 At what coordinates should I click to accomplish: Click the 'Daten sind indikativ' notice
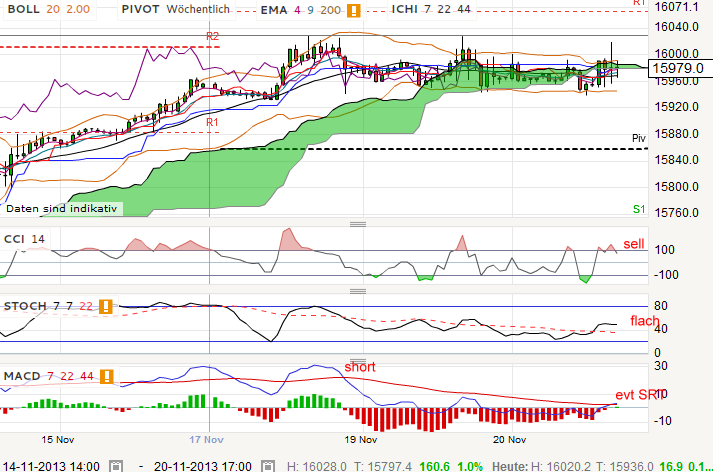click(x=61, y=209)
